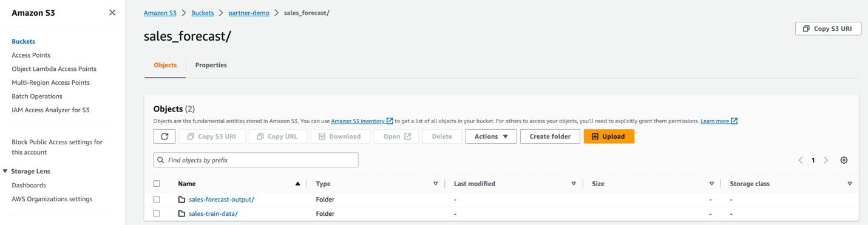
Task: Open Object Lambda Access Points
Action: pyautogui.click(x=54, y=69)
